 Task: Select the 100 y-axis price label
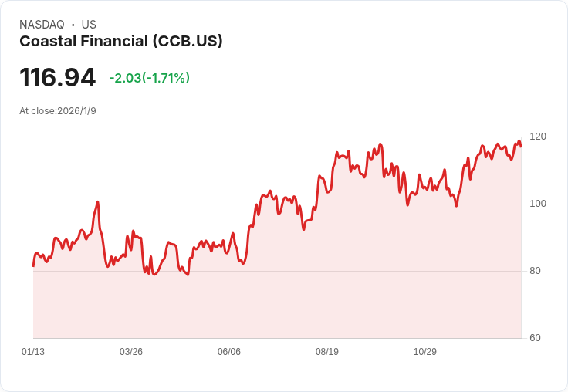click(x=538, y=204)
